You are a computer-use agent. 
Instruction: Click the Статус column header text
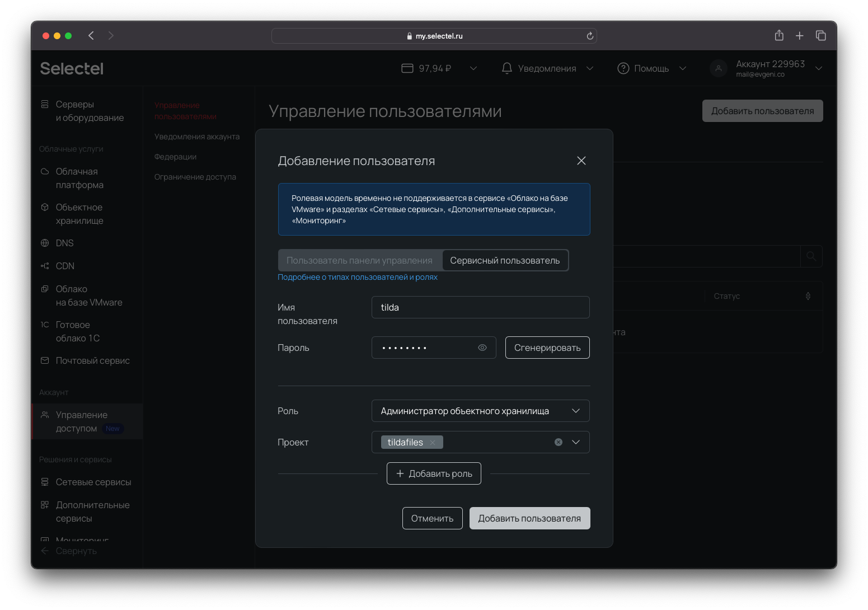click(727, 296)
